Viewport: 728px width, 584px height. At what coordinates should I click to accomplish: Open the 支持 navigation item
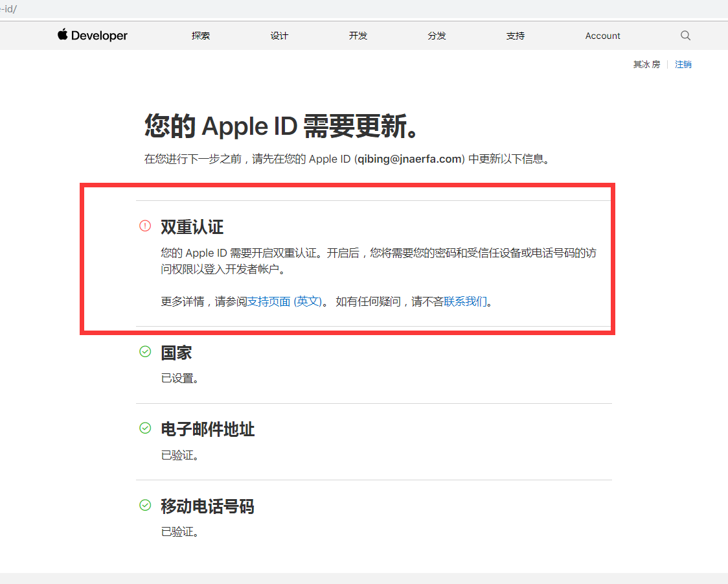point(516,36)
